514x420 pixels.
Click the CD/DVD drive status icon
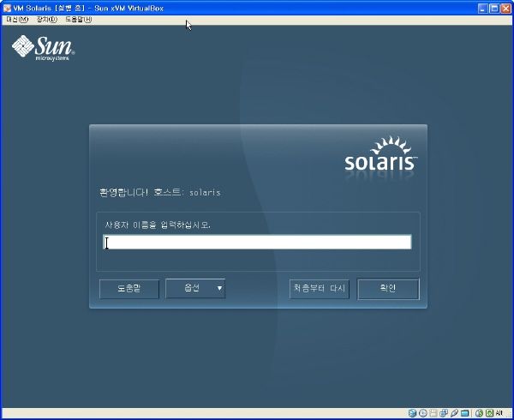pos(423,413)
